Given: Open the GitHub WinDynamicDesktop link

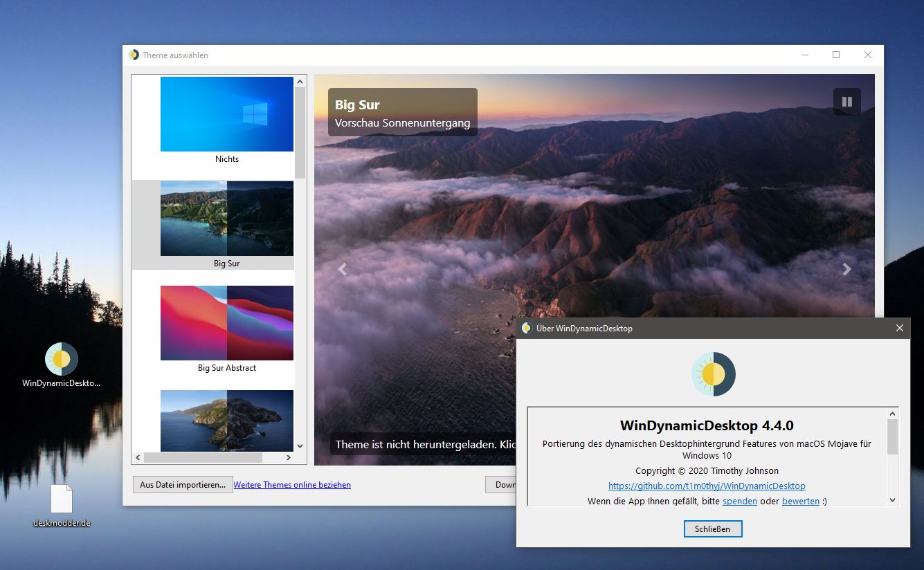Looking at the screenshot, I should pyautogui.click(x=707, y=486).
